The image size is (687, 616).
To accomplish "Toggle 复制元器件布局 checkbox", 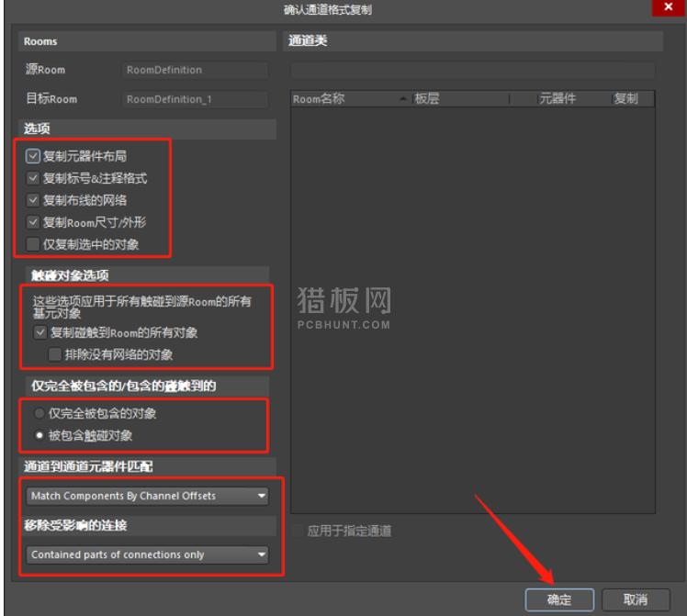I will 34,157.
